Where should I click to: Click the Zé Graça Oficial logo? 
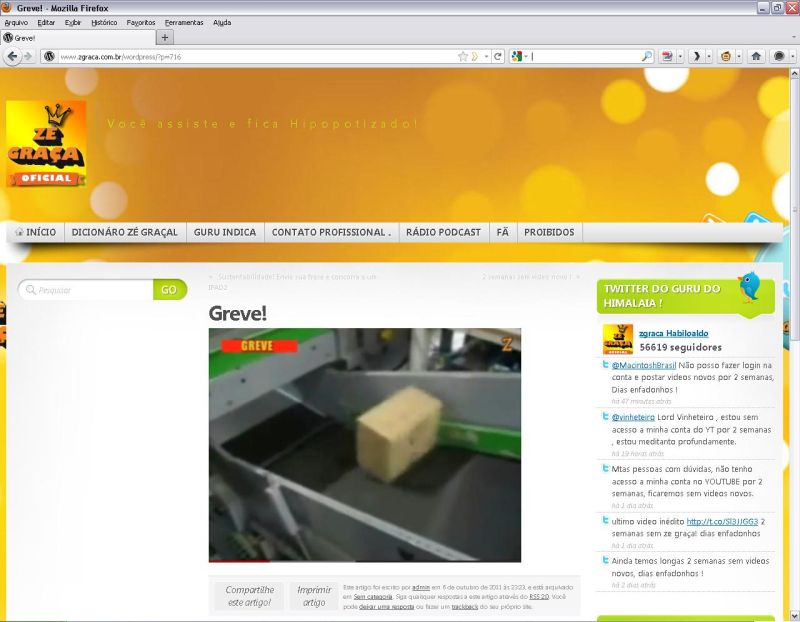[46, 144]
